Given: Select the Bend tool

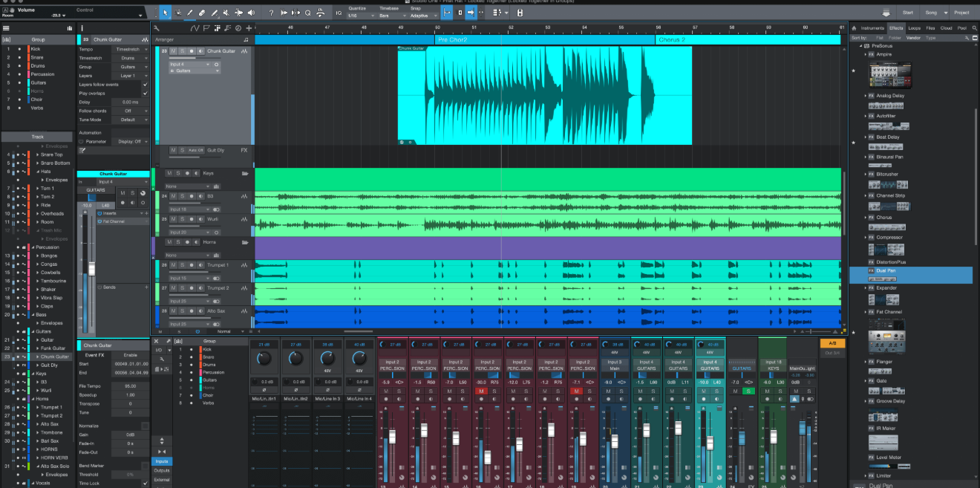Looking at the screenshot, I should [x=238, y=13].
